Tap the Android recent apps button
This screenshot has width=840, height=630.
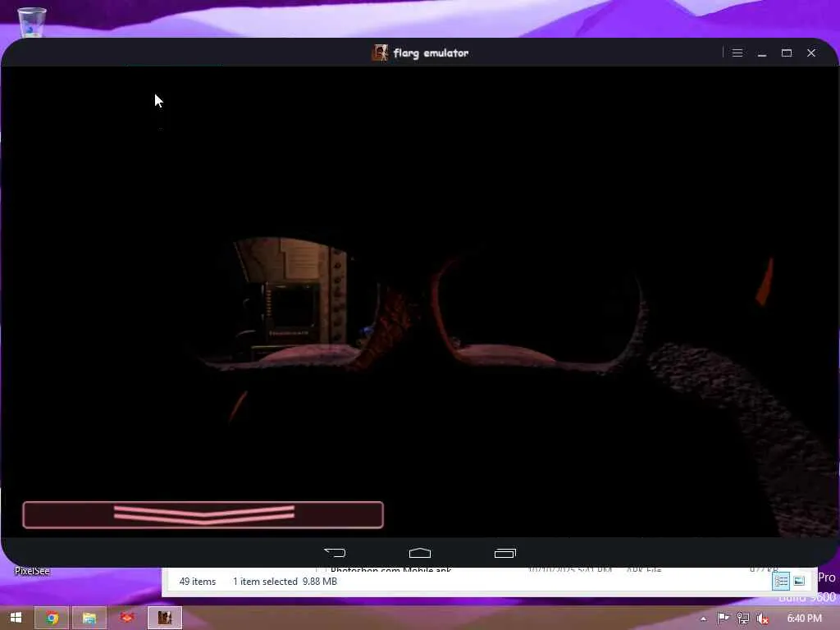tap(505, 552)
